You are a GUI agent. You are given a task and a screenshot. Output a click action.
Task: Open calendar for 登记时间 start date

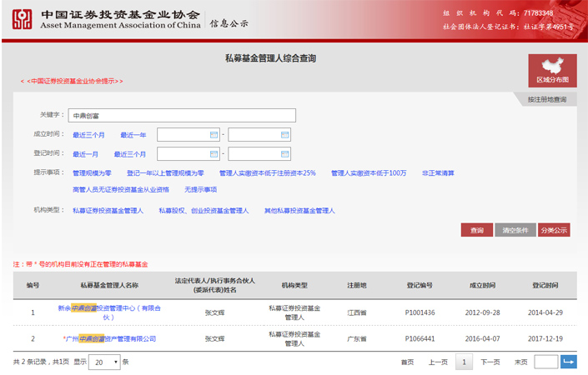[x=214, y=154]
